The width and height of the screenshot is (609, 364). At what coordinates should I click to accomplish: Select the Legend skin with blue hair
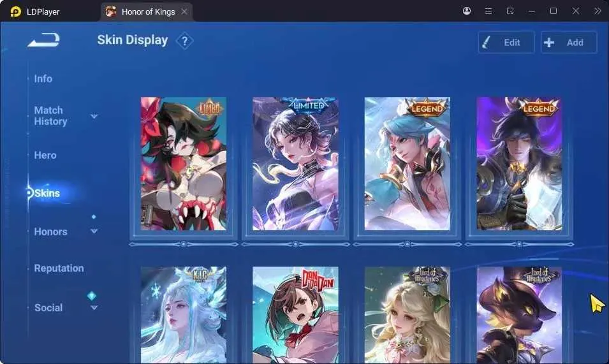[x=407, y=163]
